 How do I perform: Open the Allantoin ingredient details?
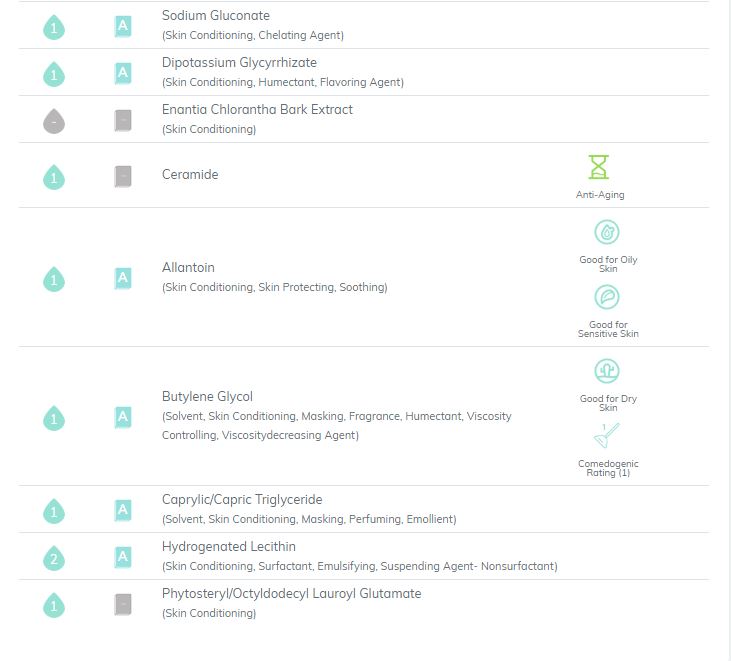(x=188, y=268)
